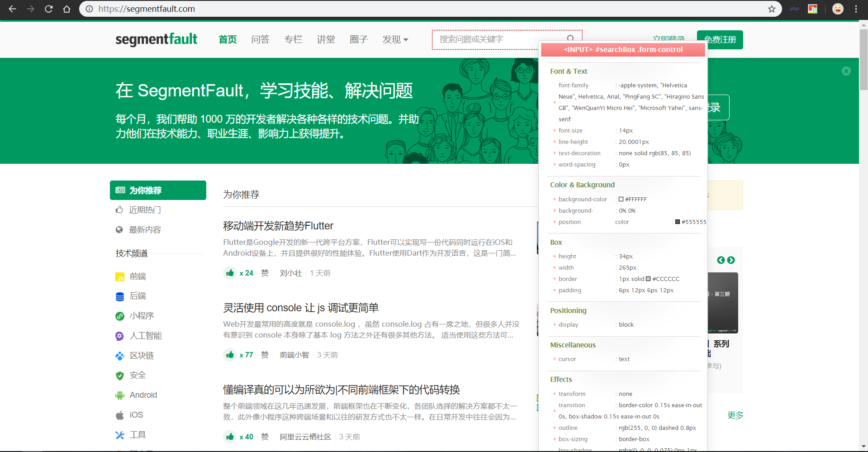Click the page scrollbar down arrow
The height and width of the screenshot is (452, 868).
coord(863,447)
